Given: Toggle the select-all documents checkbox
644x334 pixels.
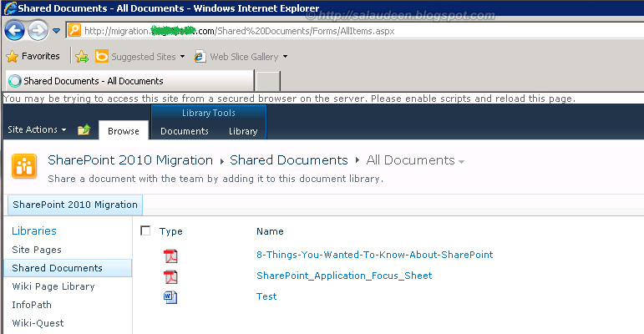Looking at the screenshot, I should (145, 230).
